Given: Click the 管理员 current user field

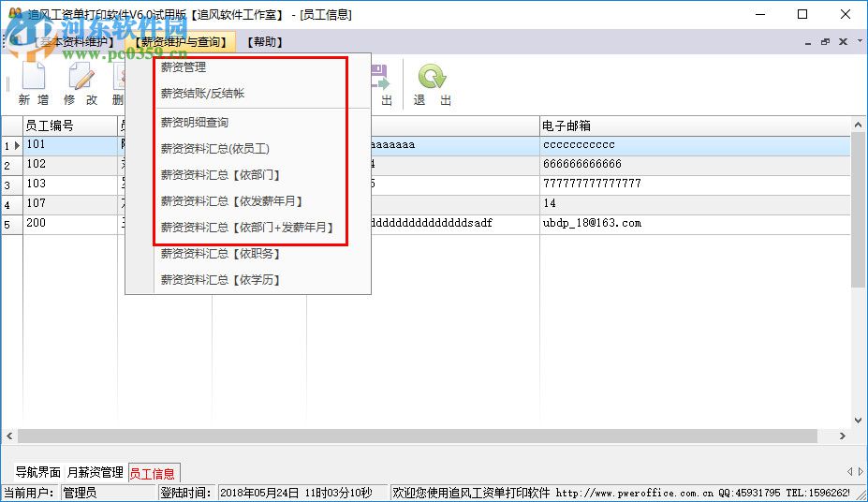Looking at the screenshot, I should 109,493.
